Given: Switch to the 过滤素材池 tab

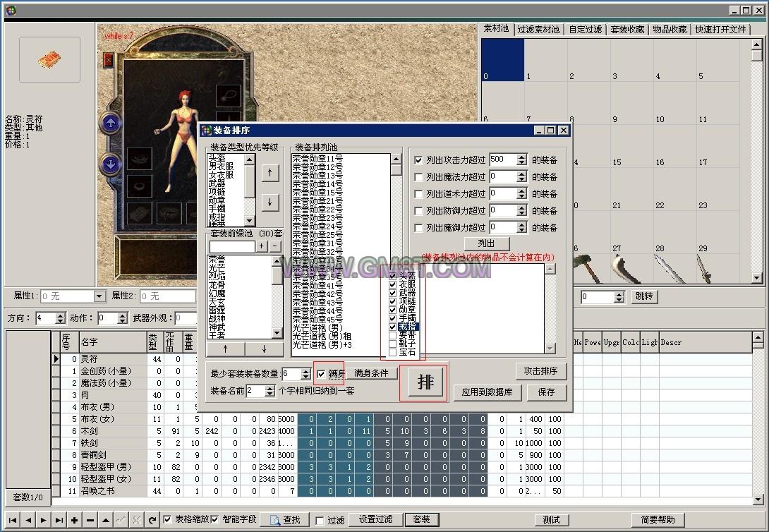Looking at the screenshot, I should (x=538, y=30).
